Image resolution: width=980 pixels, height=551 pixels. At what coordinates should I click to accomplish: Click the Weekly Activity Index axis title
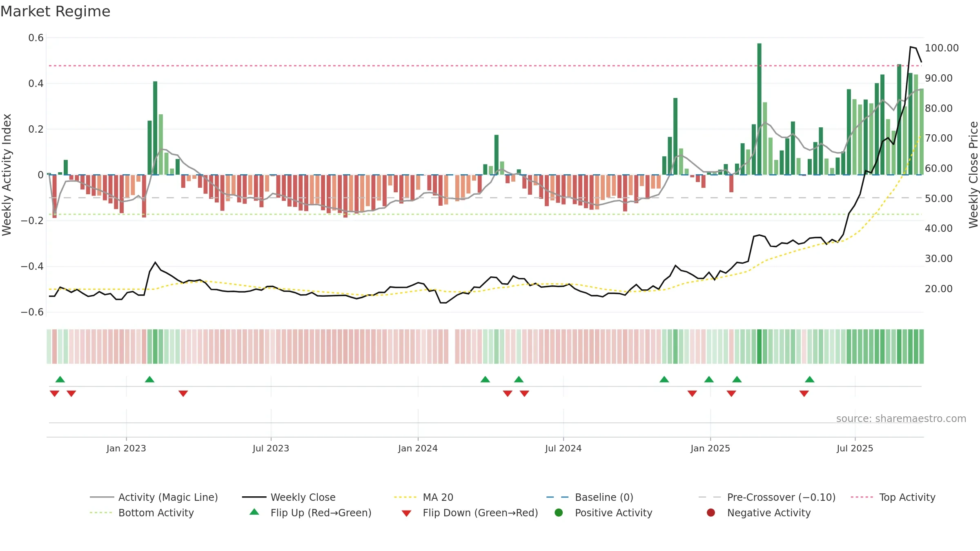(x=7, y=175)
